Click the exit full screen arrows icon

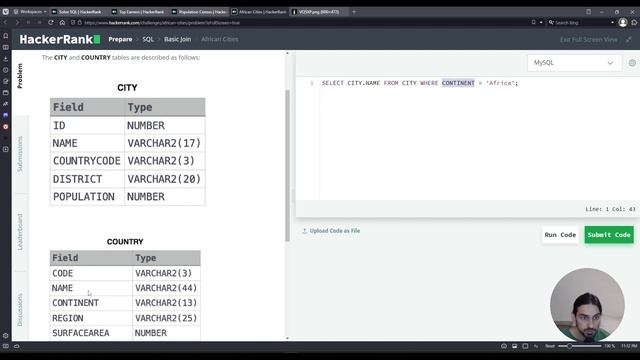pyautogui.click(x=629, y=40)
